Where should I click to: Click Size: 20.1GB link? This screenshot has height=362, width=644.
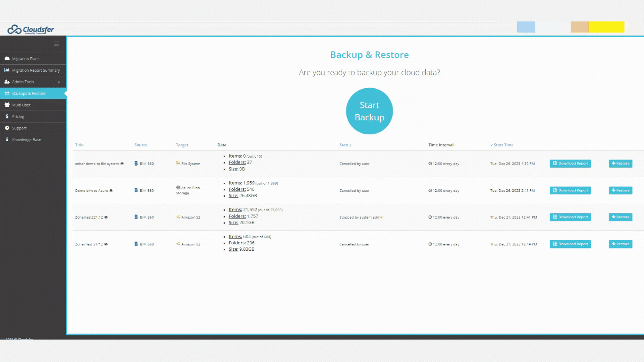pyautogui.click(x=241, y=222)
